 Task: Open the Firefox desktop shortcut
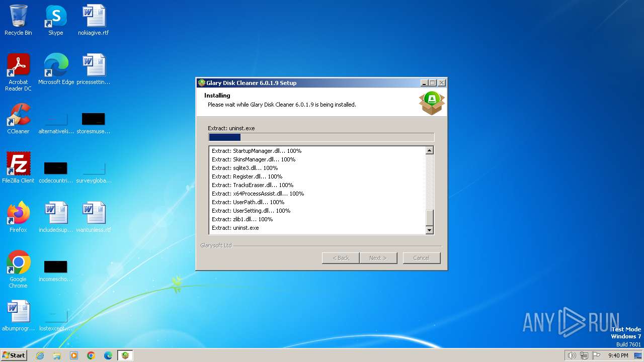tap(18, 217)
